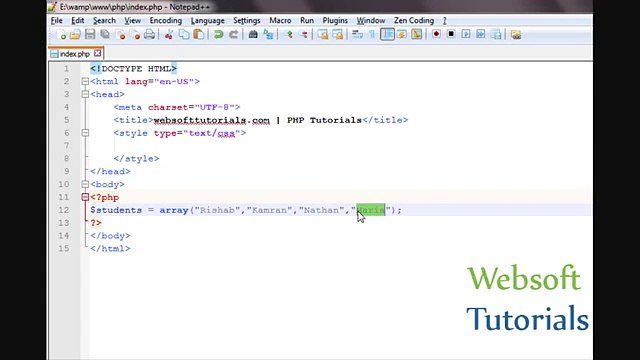Open the Run menu
The height and width of the screenshot is (360, 640).
coord(307,20)
